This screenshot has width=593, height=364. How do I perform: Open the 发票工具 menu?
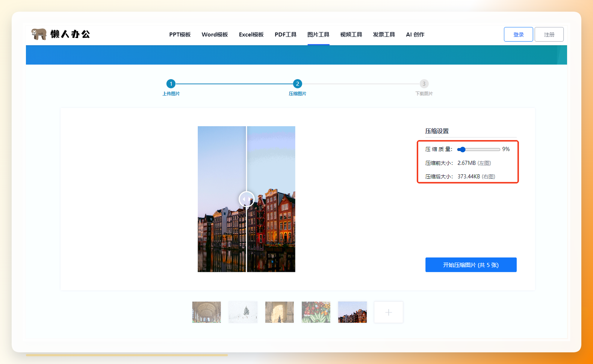click(x=384, y=35)
